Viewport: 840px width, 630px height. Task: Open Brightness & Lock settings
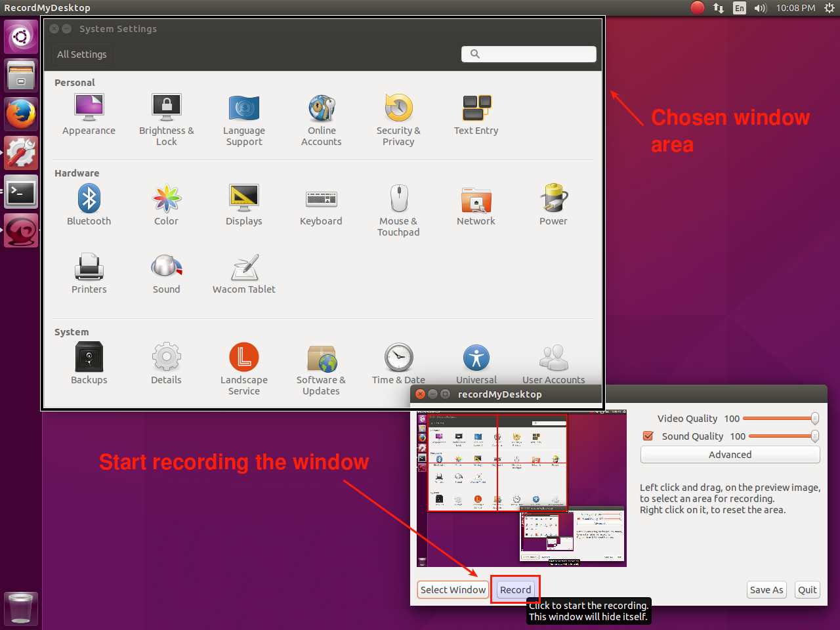tap(166, 120)
